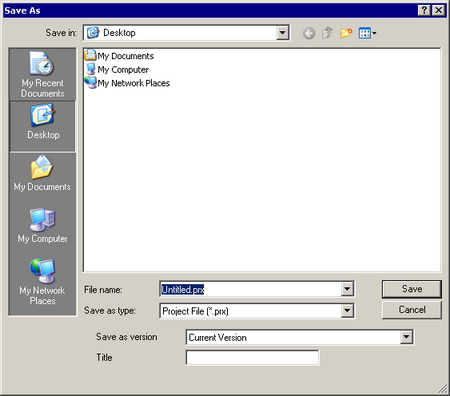450x396 pixels.
Task: Expand the Save in location dropdown
Action: (x=282, y=33)
